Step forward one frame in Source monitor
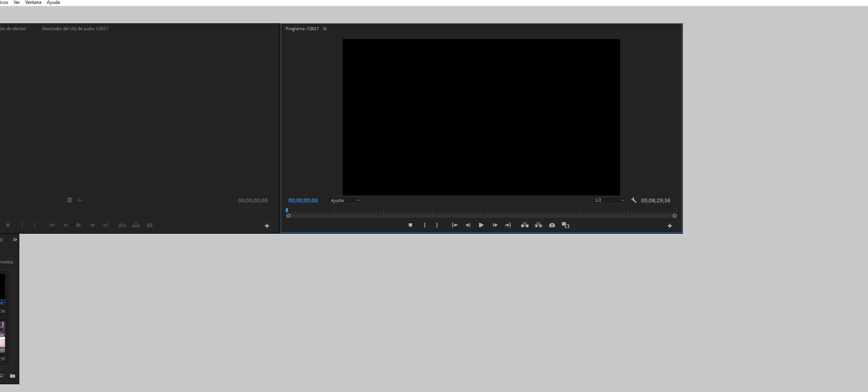868x392 pixels. point(92,225)
